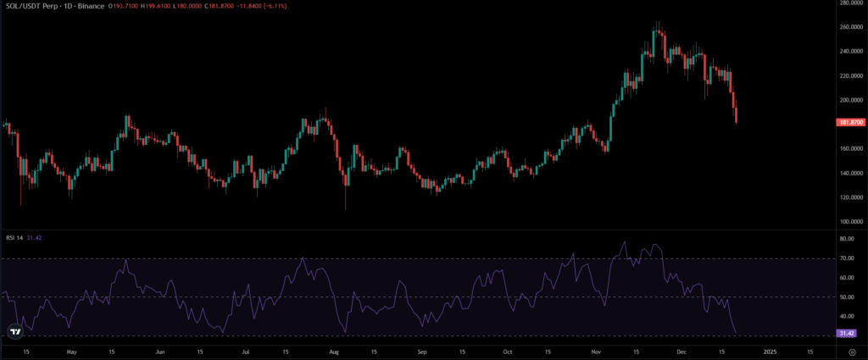
Task: Click the 240.0000 price axis label
Action: click(x=850, y=52)
